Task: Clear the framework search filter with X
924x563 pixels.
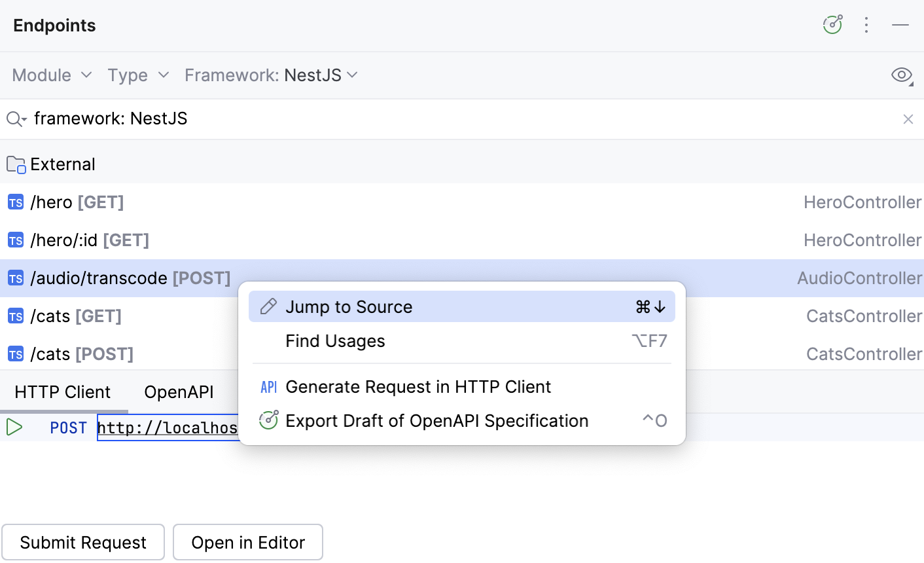Action: coord(908,118)
